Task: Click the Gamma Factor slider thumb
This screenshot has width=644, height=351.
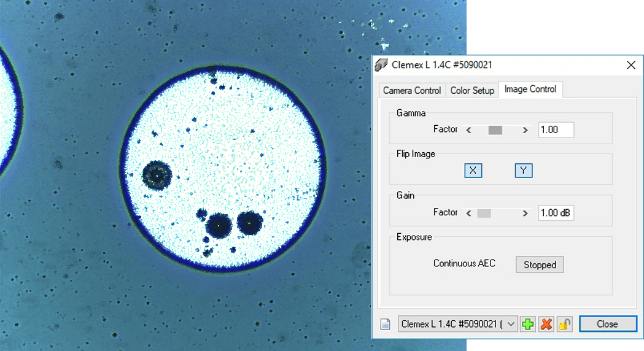Action: 495,130
